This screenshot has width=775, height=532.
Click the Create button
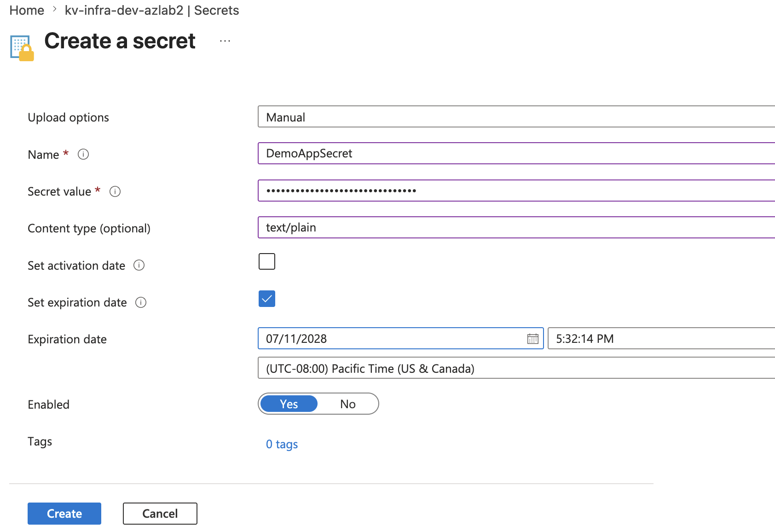(x=64, y=514)
